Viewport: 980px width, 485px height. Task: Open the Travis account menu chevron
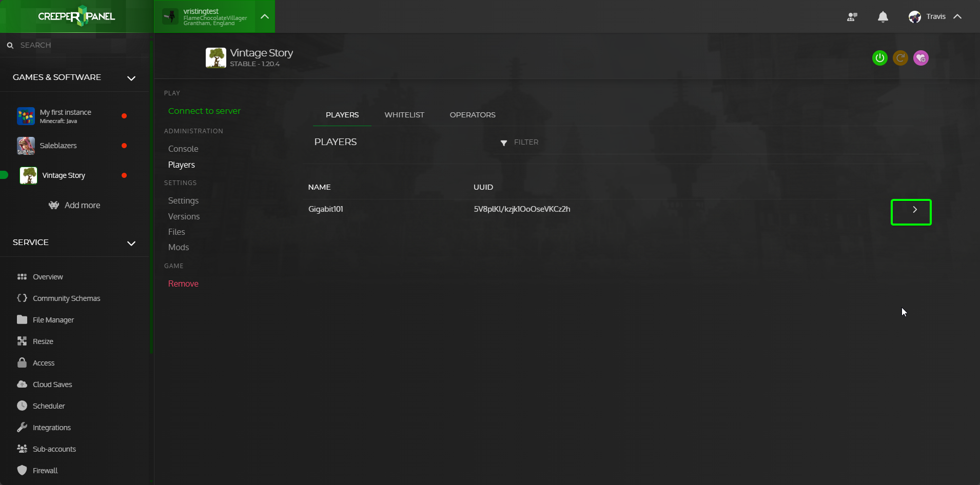(x=957, y=16)
